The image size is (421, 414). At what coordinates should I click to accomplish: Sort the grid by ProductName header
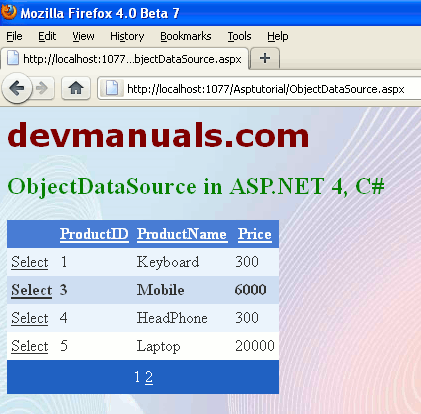pyautogui.click(x=182, y=234)
